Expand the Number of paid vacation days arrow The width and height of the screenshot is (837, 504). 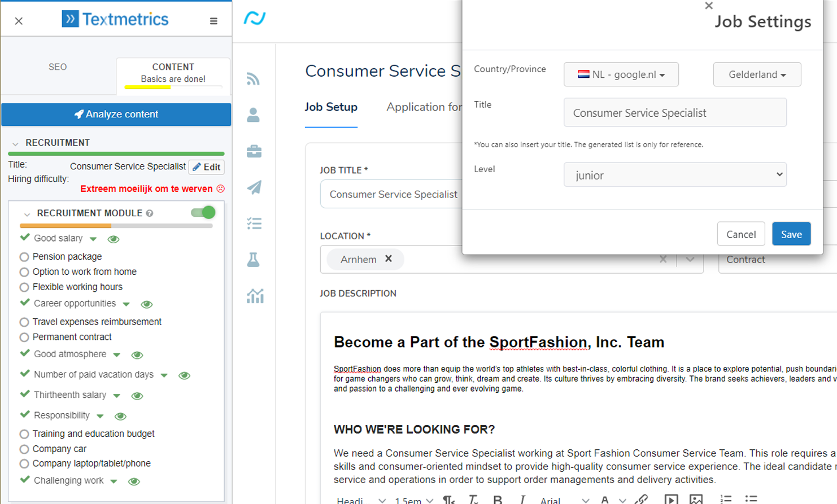164,375
